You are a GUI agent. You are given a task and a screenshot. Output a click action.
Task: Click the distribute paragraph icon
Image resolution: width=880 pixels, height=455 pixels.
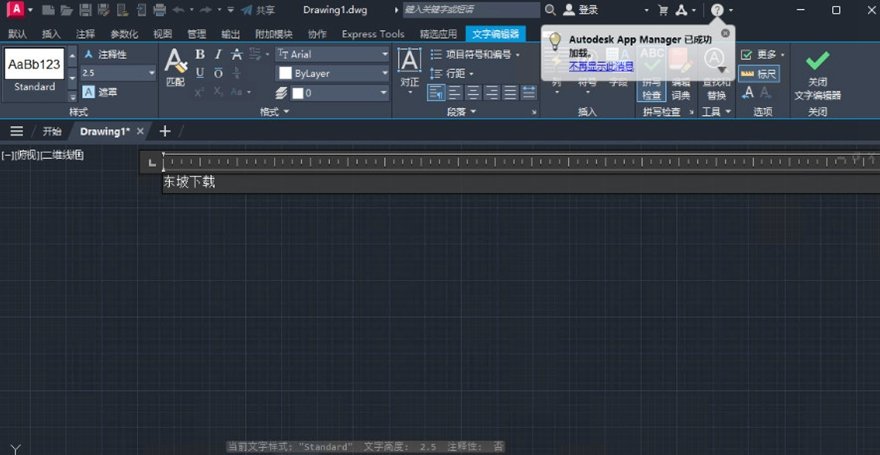529,92
